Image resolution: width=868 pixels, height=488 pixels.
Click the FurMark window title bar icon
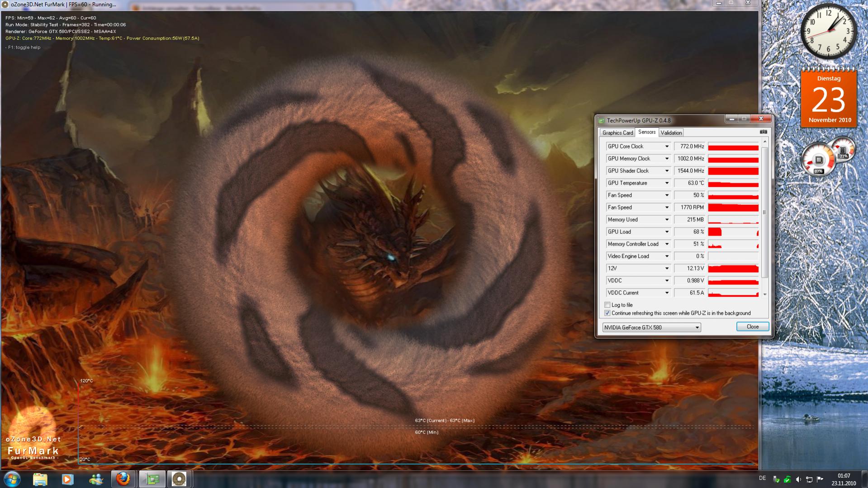[5, 5]
